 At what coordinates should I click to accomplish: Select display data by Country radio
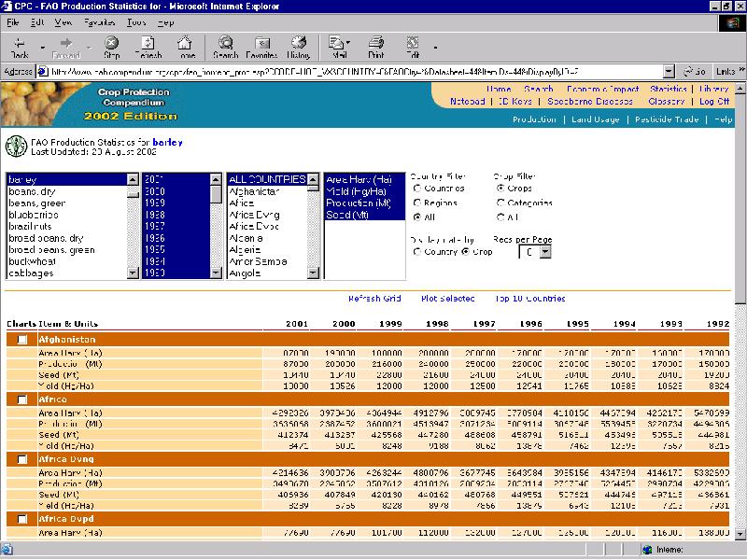tap(417, 251)
